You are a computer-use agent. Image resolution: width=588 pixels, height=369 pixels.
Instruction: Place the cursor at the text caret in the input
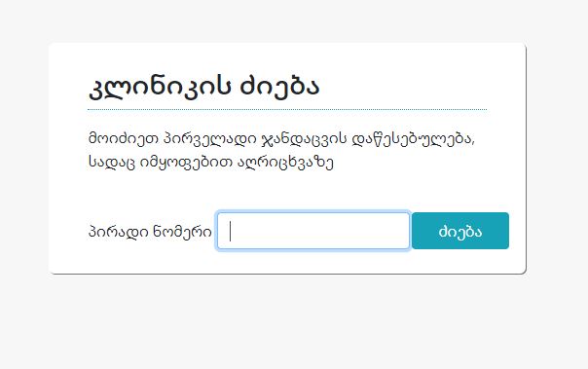pos(231,231)
